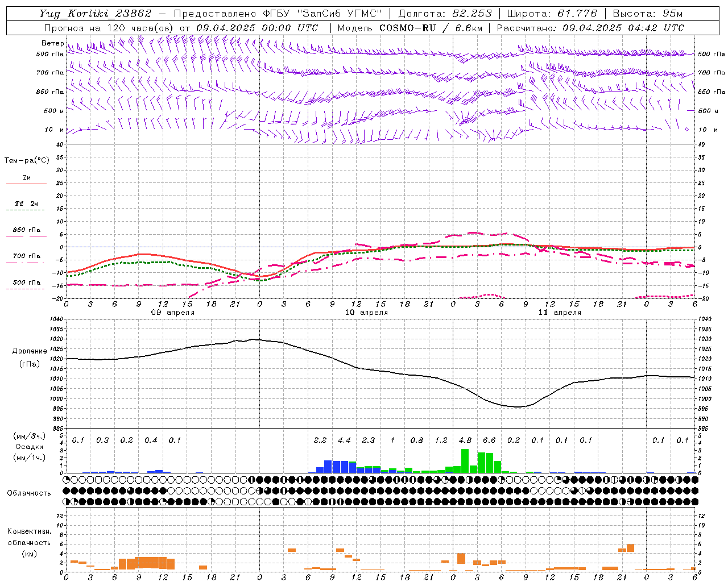Image resolution: width=728 pixels, height=582 pixels.
Task: Click the '(км)' units label
Action: coord(29,554)
